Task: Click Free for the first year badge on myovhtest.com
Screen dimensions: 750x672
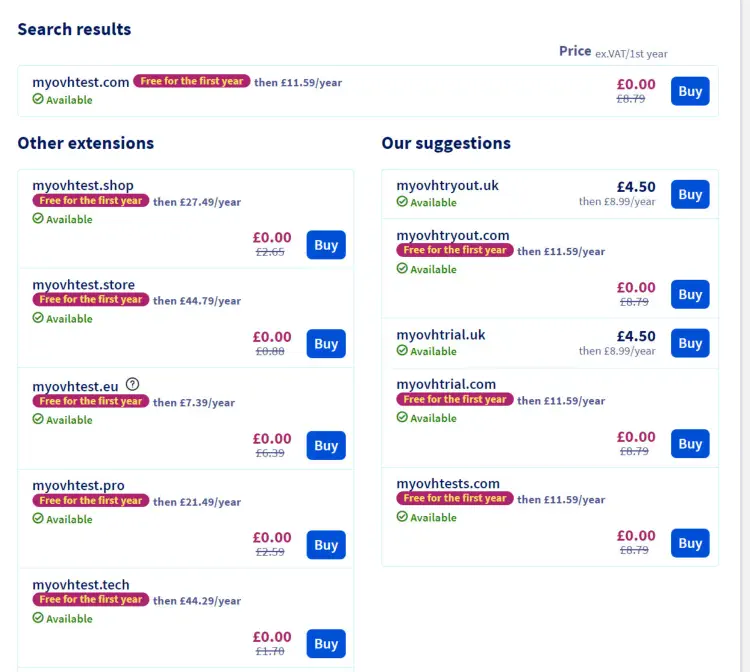Action: coord(191,81)
